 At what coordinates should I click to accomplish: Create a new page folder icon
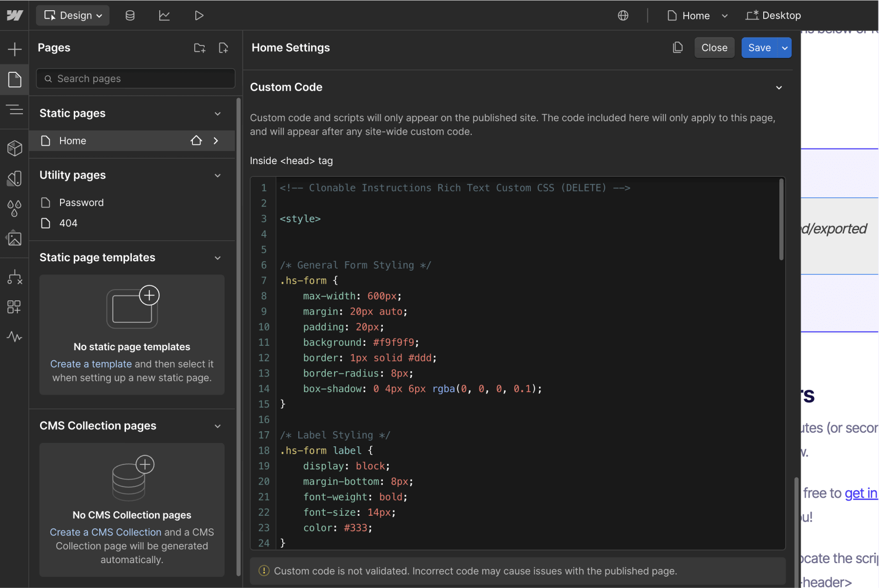click(200, 48)
